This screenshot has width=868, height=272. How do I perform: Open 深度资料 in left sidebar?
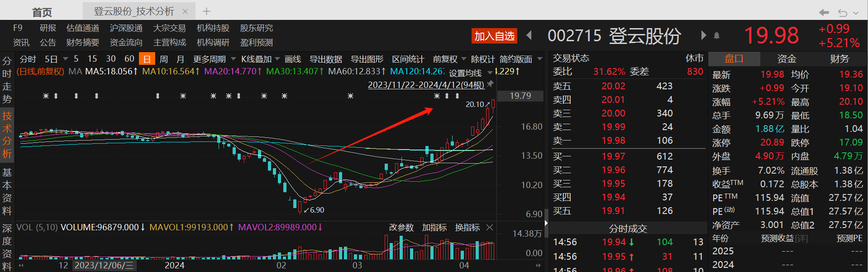(x=7, y=247)
